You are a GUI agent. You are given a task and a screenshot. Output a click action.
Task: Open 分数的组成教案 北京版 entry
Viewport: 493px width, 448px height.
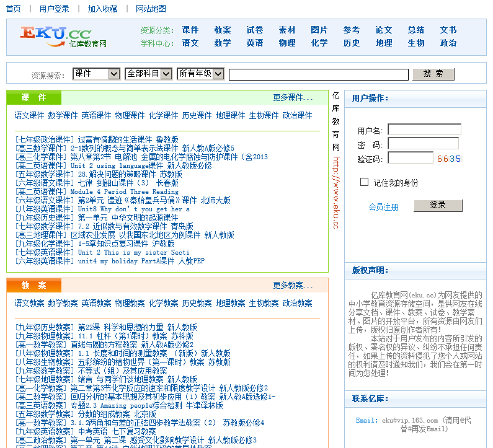pyautogui.click(x=117, y=414)
